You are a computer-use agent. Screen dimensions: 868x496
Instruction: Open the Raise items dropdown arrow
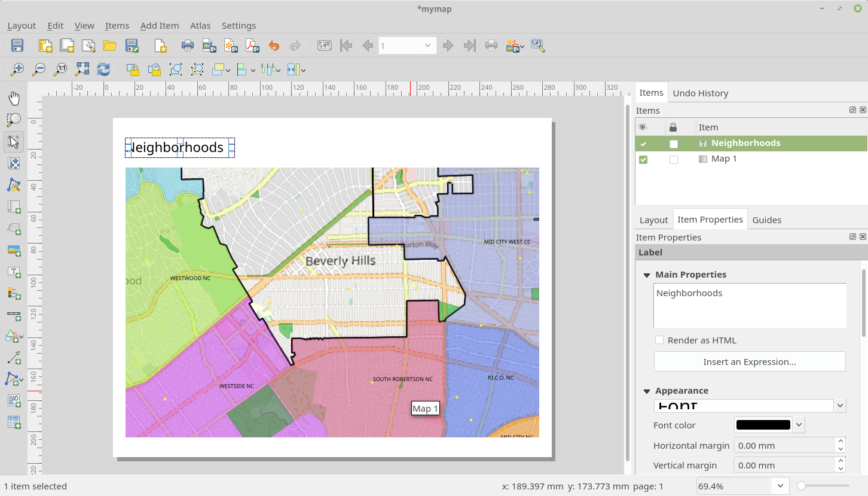coord(228,71)
